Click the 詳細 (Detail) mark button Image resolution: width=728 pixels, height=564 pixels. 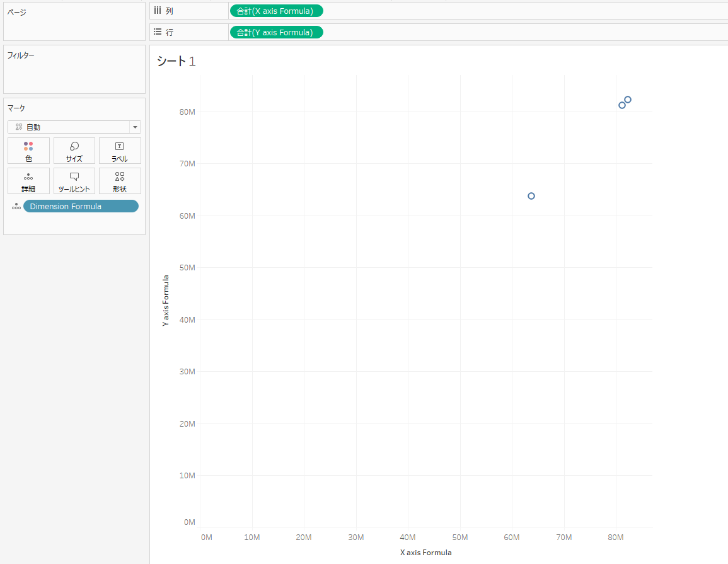(x=28, y=181)
